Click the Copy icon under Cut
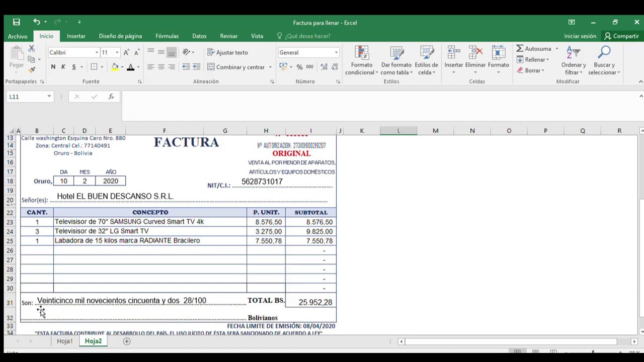 tap(31, 59)
